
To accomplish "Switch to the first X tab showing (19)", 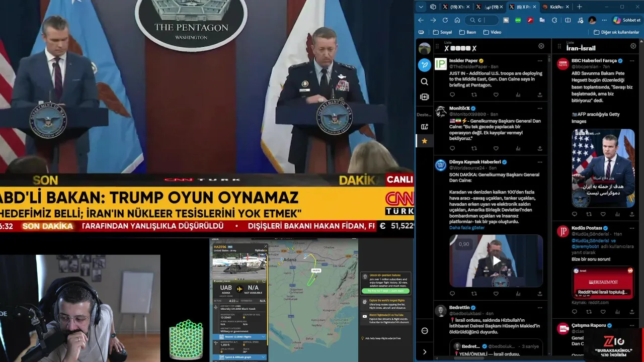I will (x=456, y=7).
